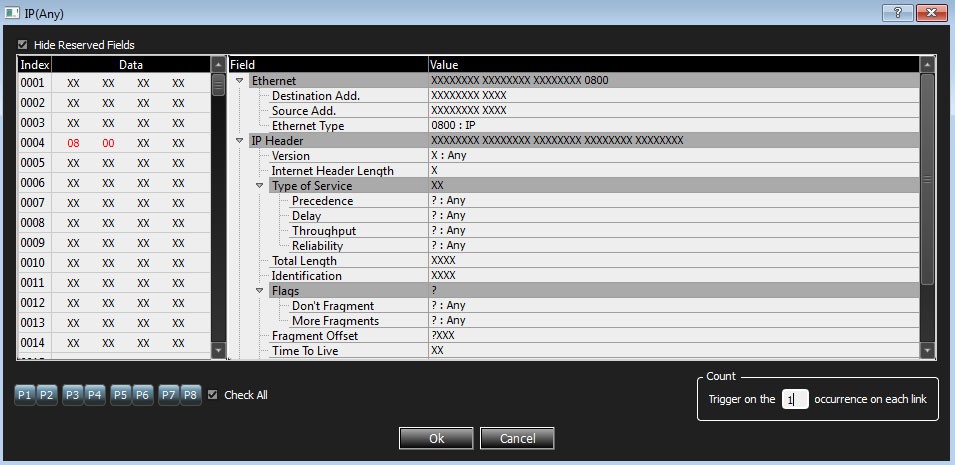Uncheck Hide Reserved Fields checkbox

click(x=23, y=44)
